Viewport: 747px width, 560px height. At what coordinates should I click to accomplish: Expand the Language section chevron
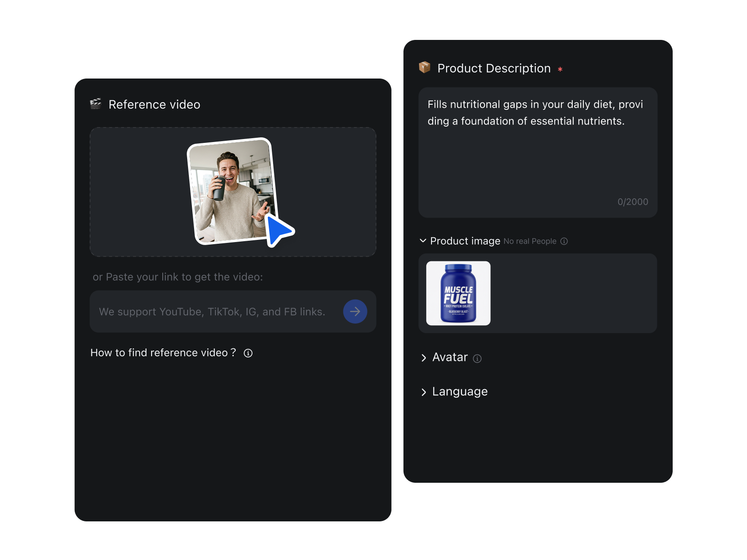coord(424,392)
